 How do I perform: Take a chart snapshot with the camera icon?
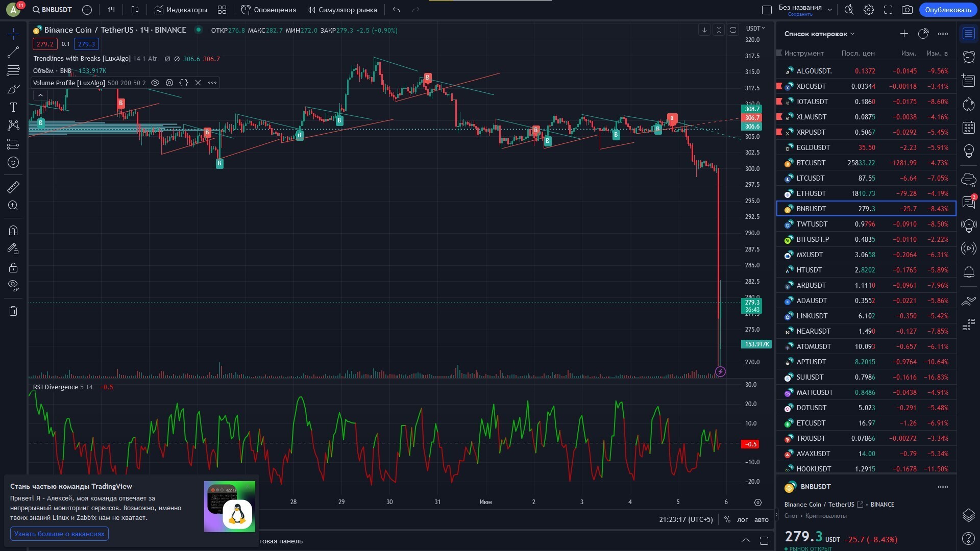pos(908,10)
